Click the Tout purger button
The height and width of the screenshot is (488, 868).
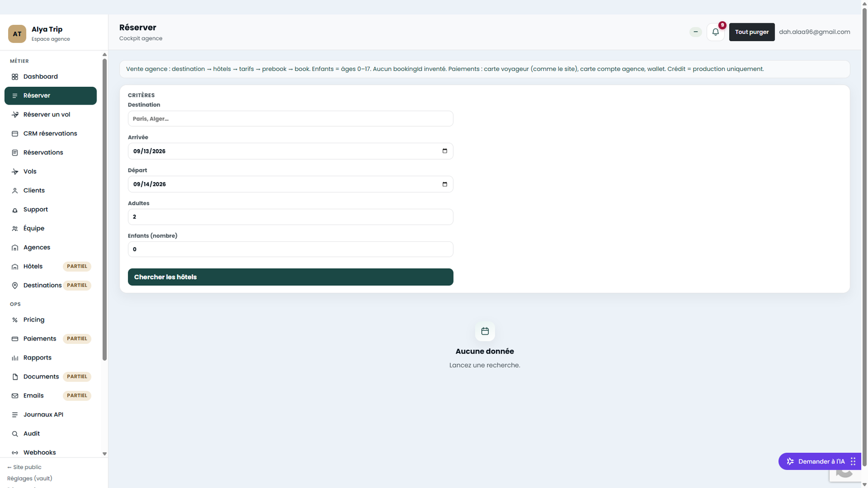tap(751, 32)
